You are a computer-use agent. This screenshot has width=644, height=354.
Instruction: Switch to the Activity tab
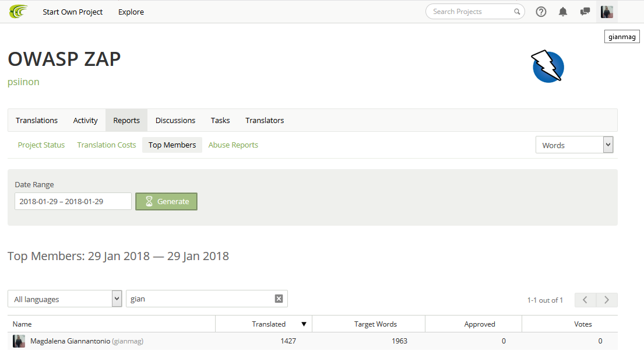tap(86, 121)
